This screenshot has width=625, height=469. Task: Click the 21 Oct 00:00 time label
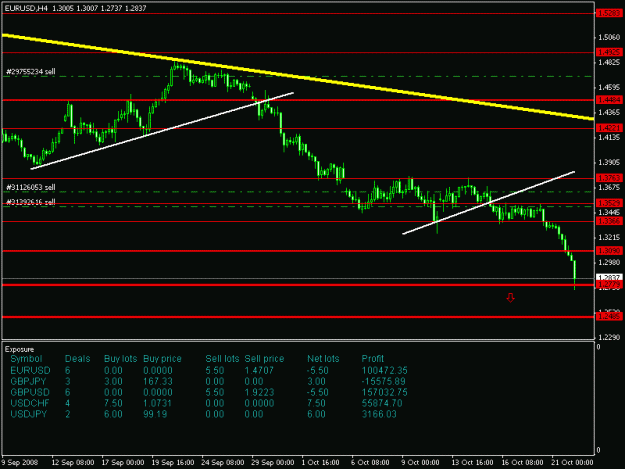pyautogui.click(x=572, y=463)
